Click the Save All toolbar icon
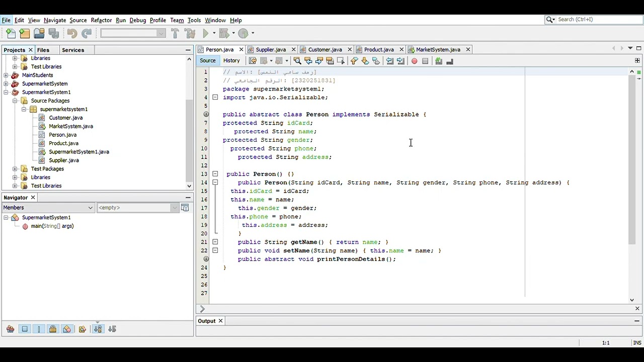644x362 pixels. coord(54,33)
